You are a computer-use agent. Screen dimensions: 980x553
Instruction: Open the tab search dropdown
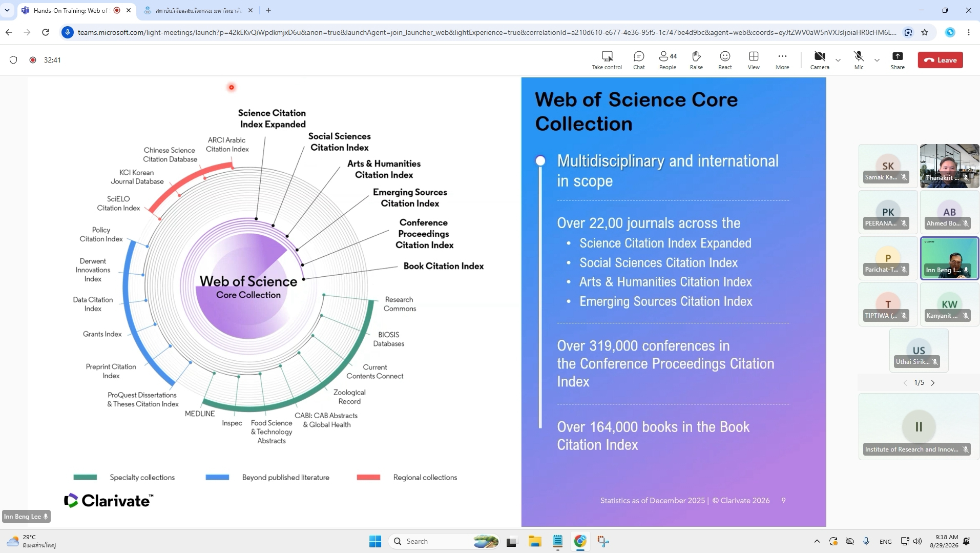[x=7, y=10]
